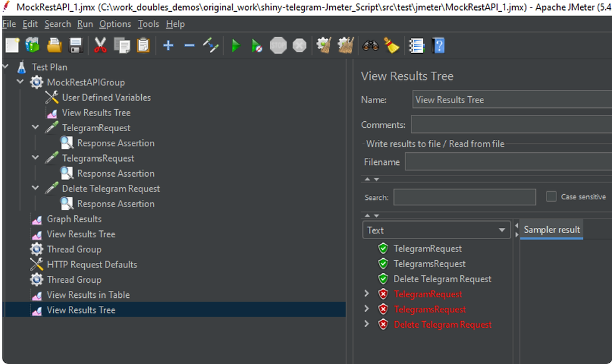Open the Function Helper dialog icon
Screen dimensions: 612x364
[417, 46]
